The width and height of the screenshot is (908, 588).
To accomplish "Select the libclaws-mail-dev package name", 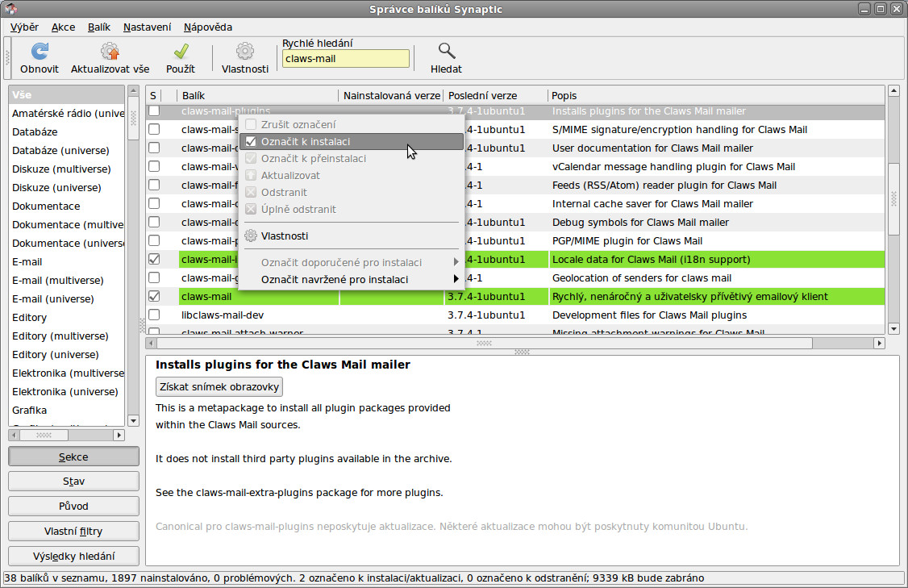I will [x=223, y=315].
